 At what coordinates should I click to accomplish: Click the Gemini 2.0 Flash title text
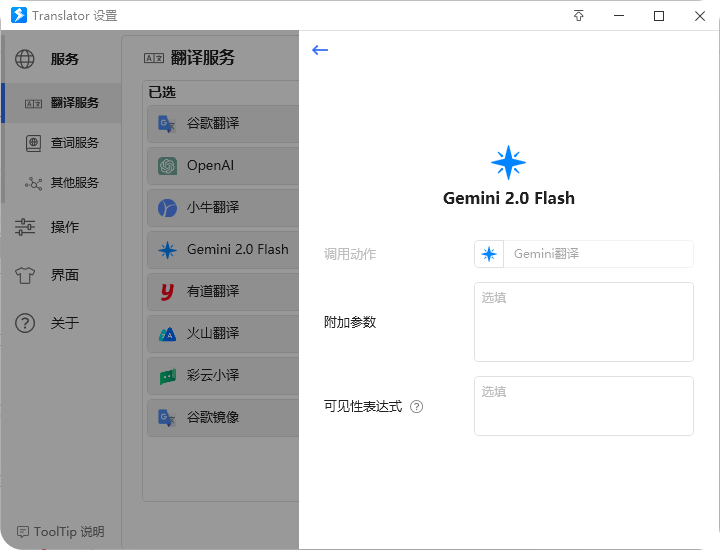tap(509, 198)
